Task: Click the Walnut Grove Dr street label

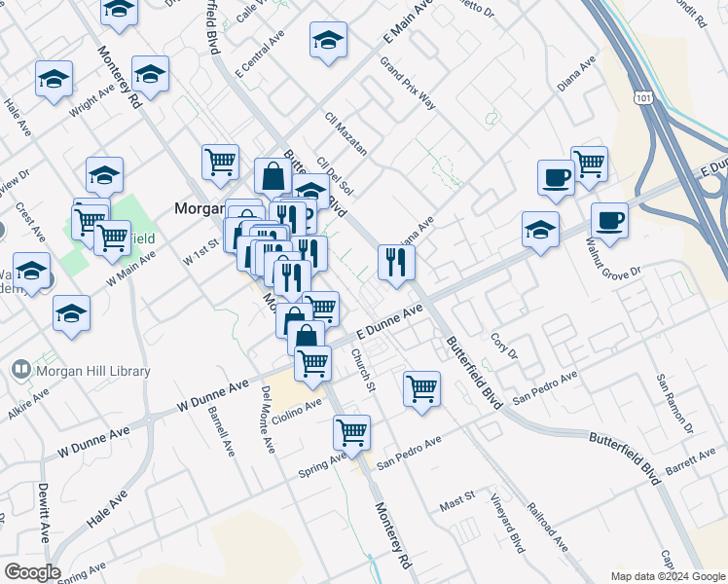Action: pyautogui.click(x=613, y=259)
